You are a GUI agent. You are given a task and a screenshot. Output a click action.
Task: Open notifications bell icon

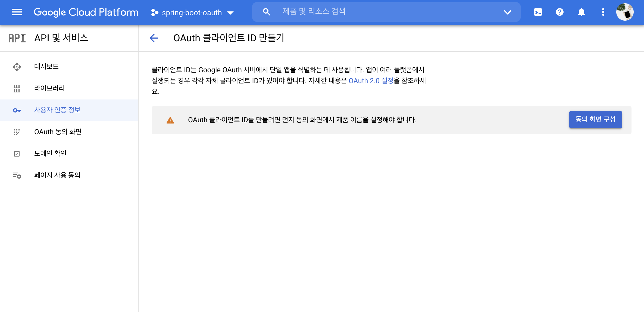581,12
